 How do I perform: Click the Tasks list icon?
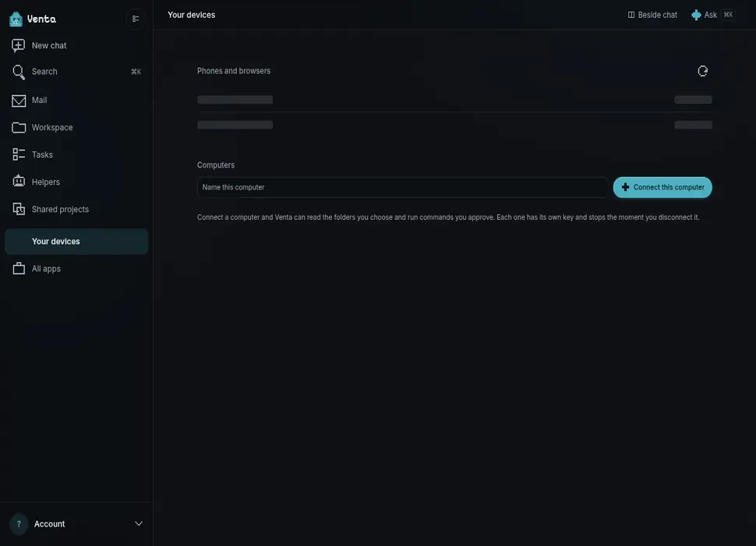pos(19,154)
